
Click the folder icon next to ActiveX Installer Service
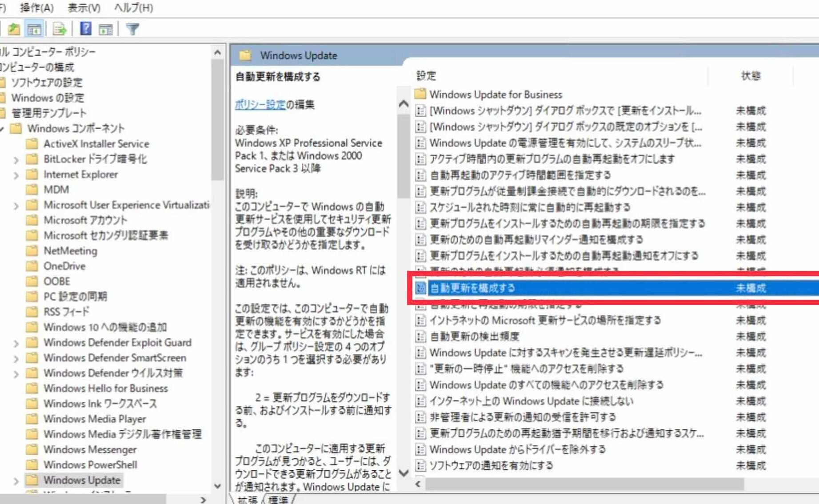32,144
